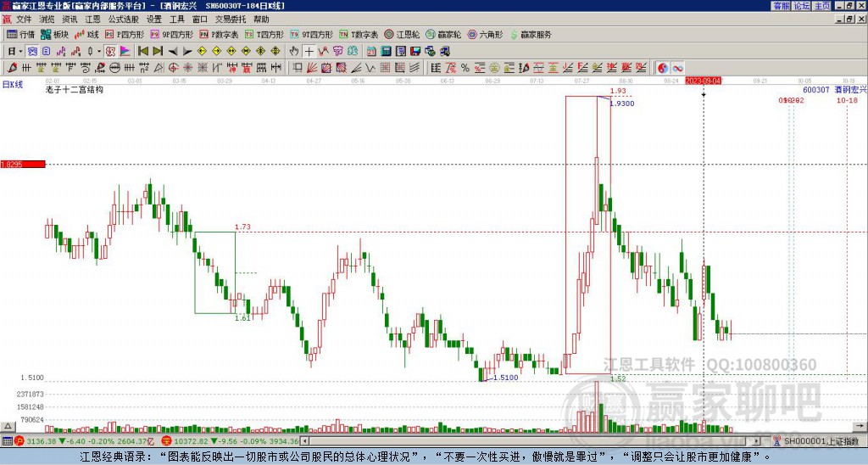Go to 主页 homepage button
The height and width of the screenshot is (465, 868).
[822, 6]
